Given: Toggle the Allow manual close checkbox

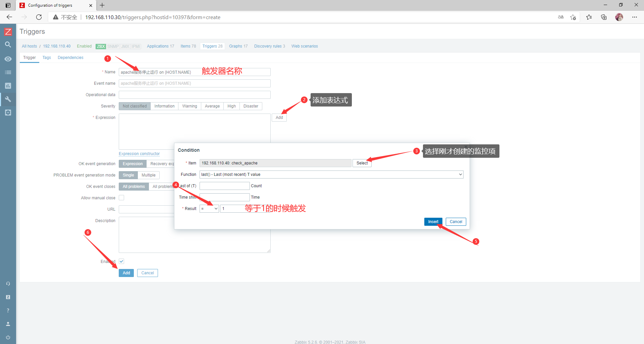Looking at the screenshot, I should click(x=121, y=198).
